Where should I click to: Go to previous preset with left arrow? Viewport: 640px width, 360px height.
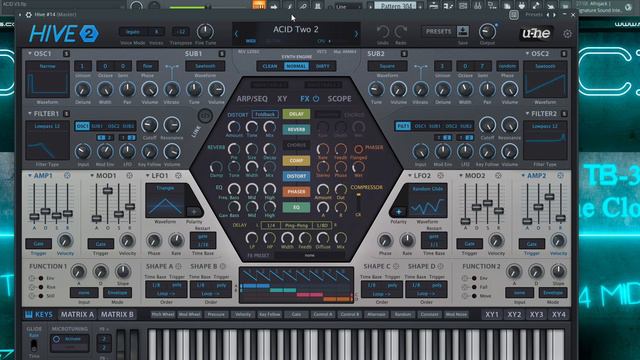click(236, 34)
